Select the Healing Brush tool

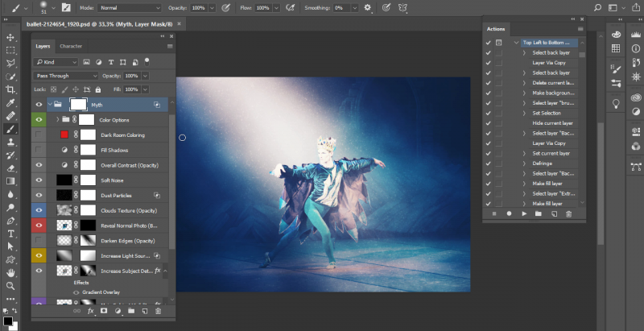(x=10, y=116)
